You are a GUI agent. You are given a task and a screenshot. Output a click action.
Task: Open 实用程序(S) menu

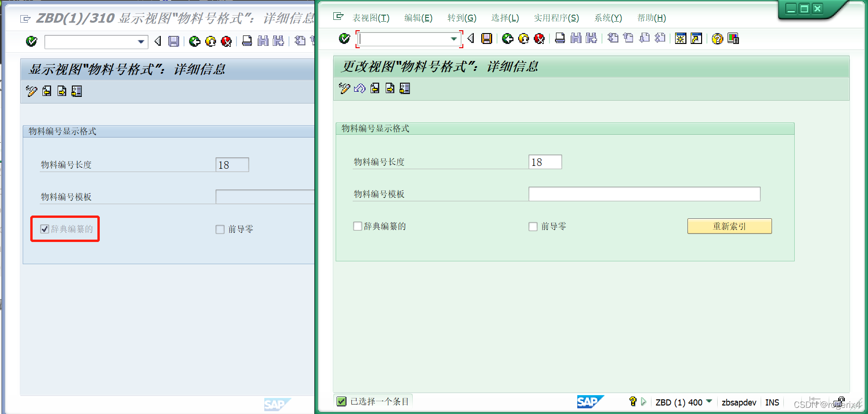(x=556, y=18)
